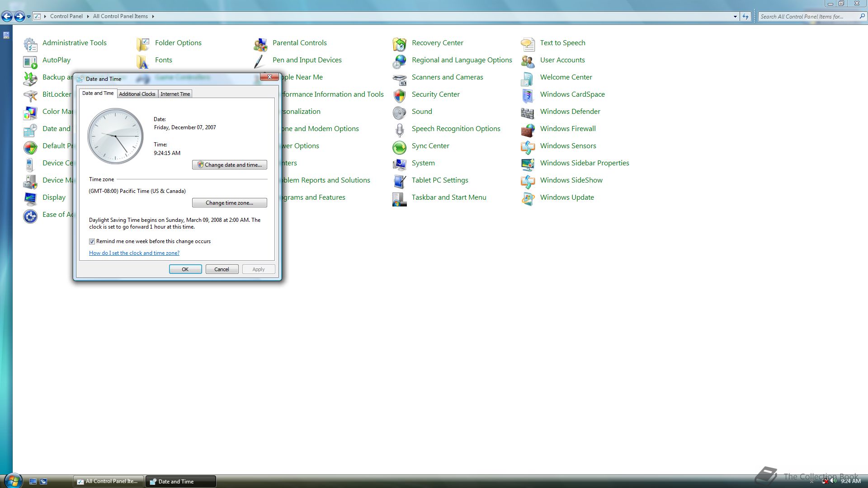This screenshot has width=868, height=488.
Task: Open the AutoPlay icon
Action: [30, 61]
